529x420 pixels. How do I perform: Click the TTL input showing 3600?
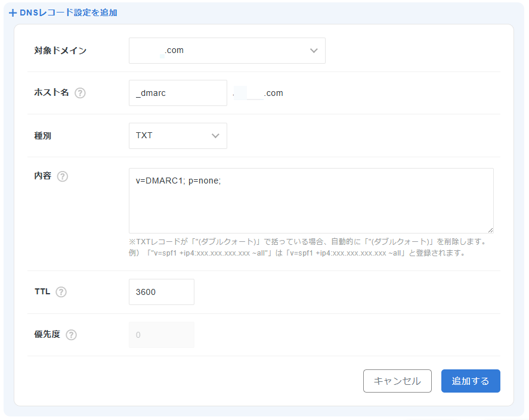161,292
